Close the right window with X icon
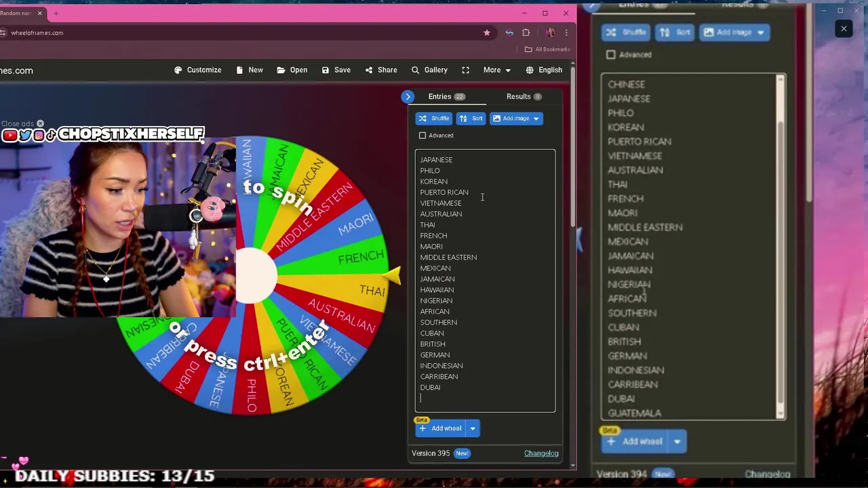This screenshot has height=488, width=868. pyautogui.click(x=844, y=28)
